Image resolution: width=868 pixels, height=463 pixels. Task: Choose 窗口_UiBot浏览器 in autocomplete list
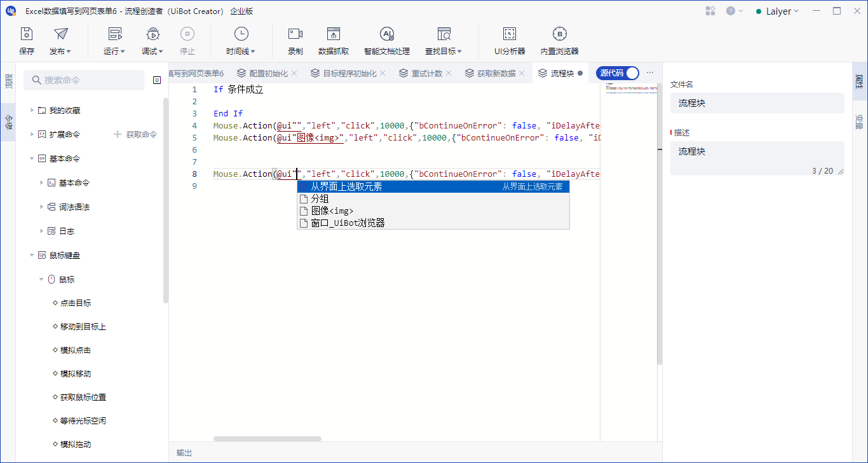click(x=433, y=223)
